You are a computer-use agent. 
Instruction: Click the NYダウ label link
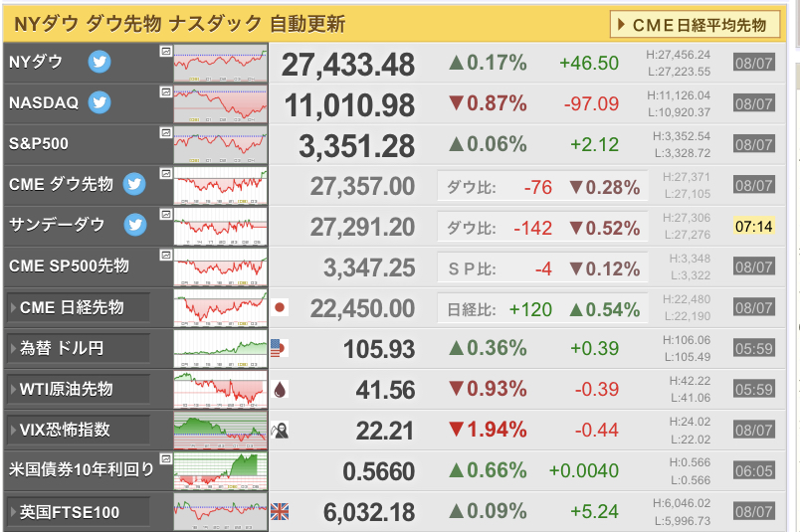(36, 62)
